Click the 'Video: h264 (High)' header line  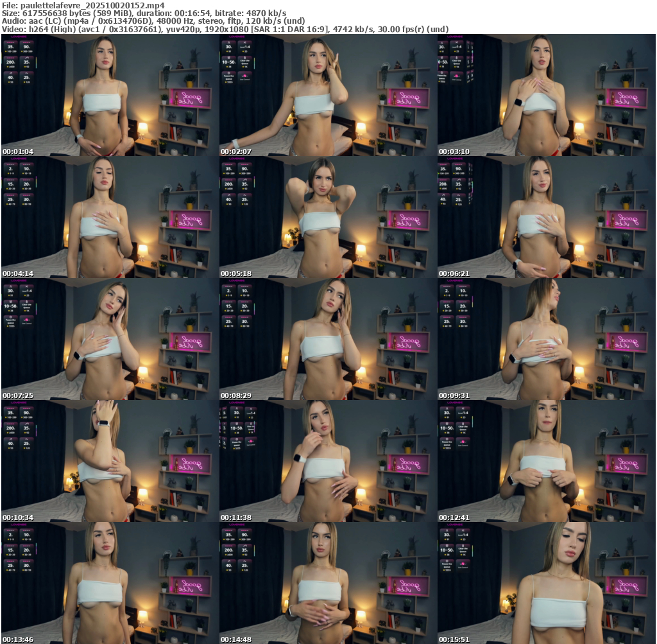(225, 29)
